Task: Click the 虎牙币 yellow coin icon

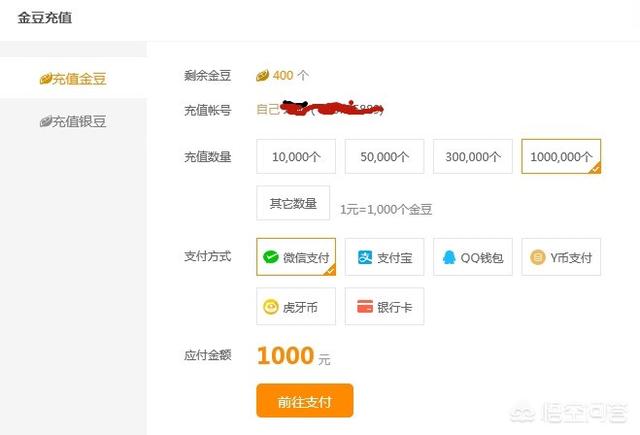Action: [271, 307]
